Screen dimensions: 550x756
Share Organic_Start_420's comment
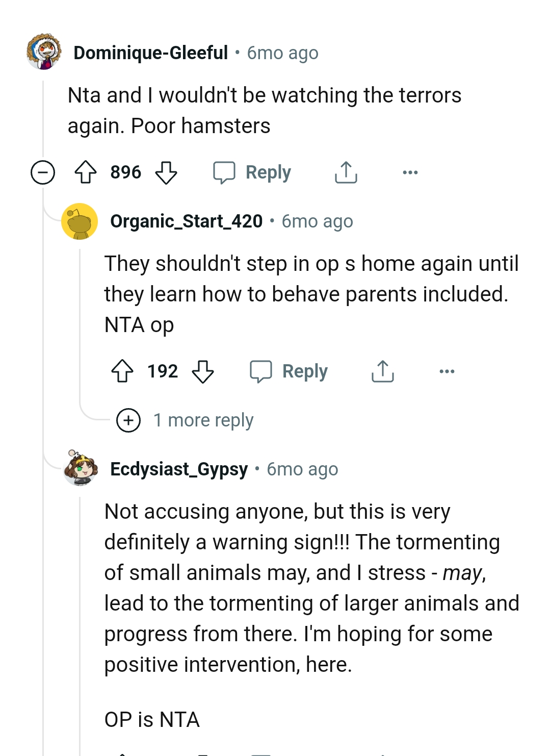[x=382, y=371]
